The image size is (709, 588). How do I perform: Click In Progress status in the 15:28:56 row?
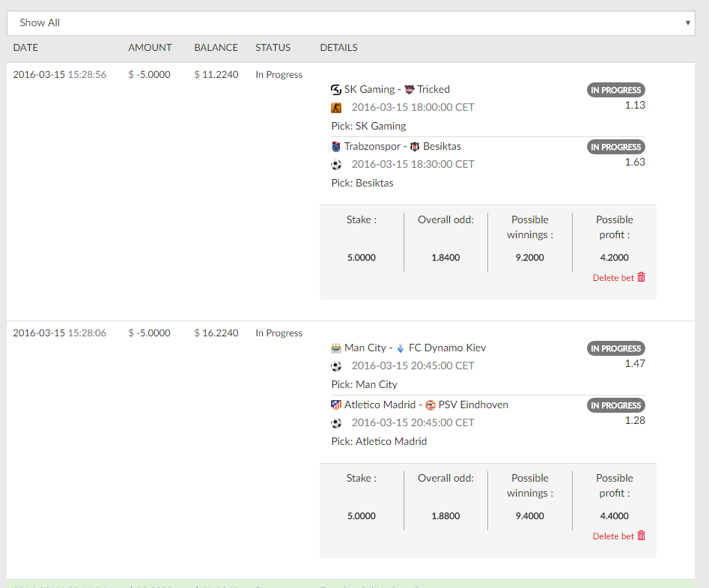279,75
